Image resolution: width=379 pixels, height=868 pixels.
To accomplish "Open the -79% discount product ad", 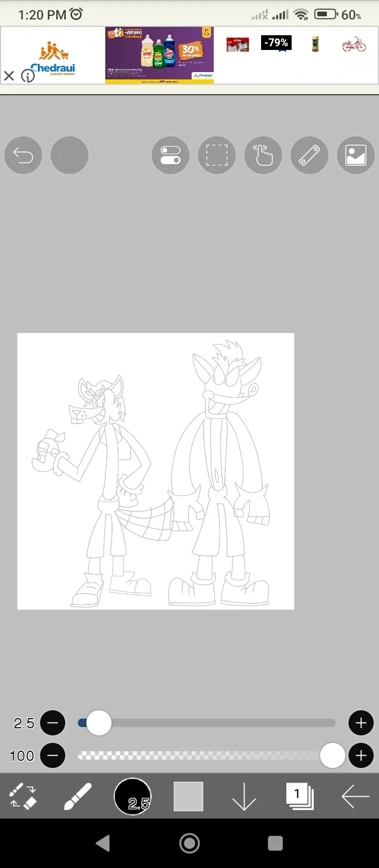I will (276, 43).
